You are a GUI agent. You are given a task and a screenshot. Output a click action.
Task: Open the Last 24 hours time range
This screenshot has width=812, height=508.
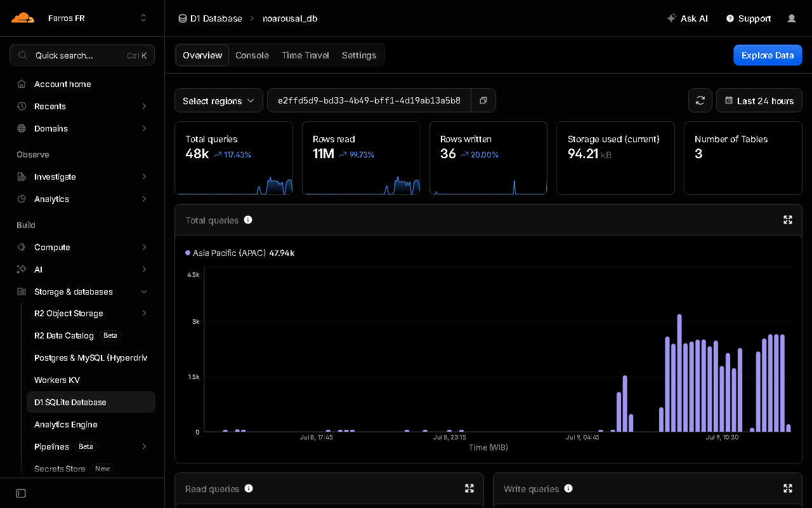point(759,100)
